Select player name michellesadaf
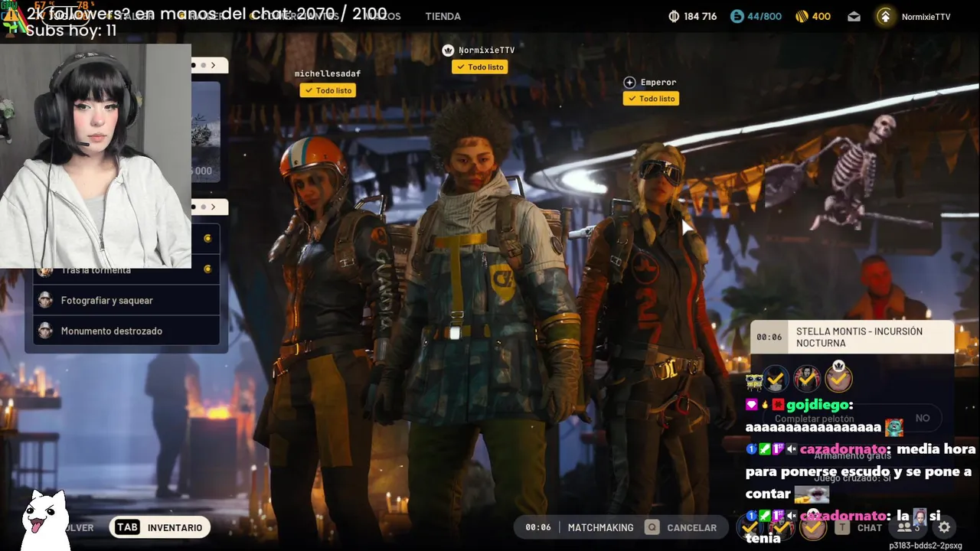Screen dimensions: 980x551 tap(327, 73)
